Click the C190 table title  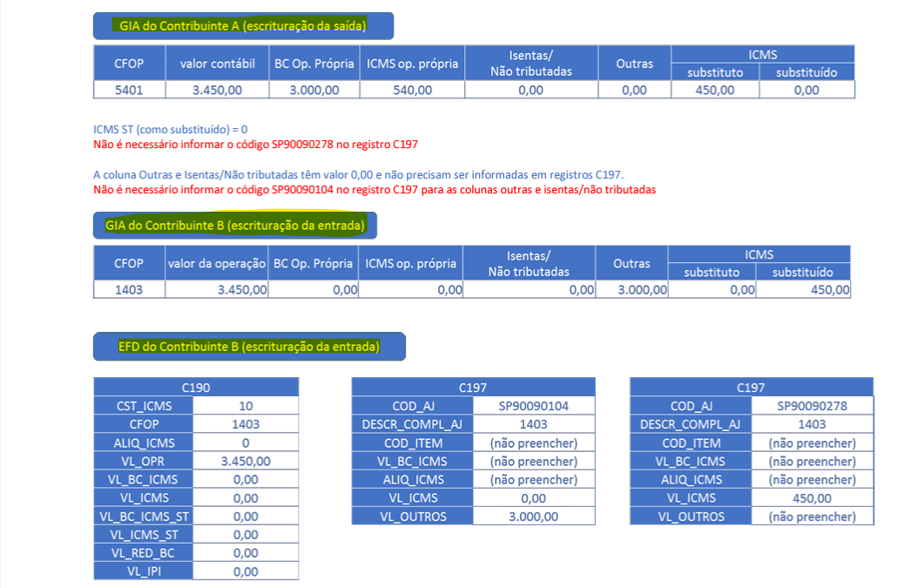[196, 388]
